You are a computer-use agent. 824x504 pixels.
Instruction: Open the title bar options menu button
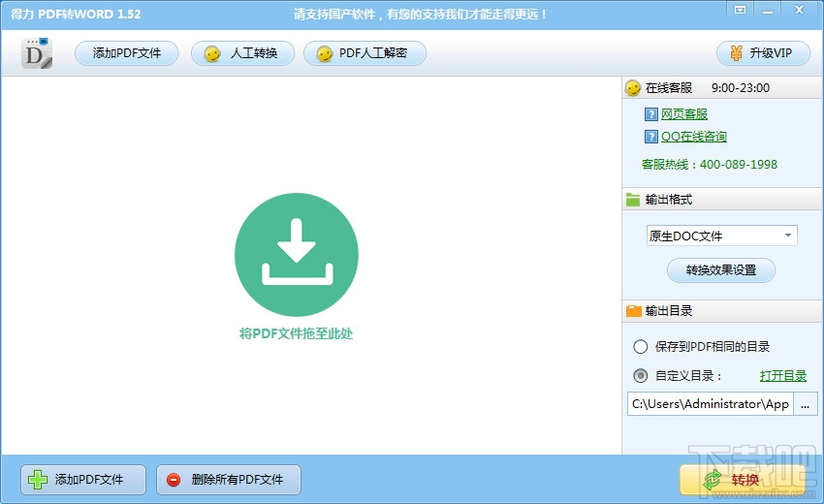tap(740, 11)
